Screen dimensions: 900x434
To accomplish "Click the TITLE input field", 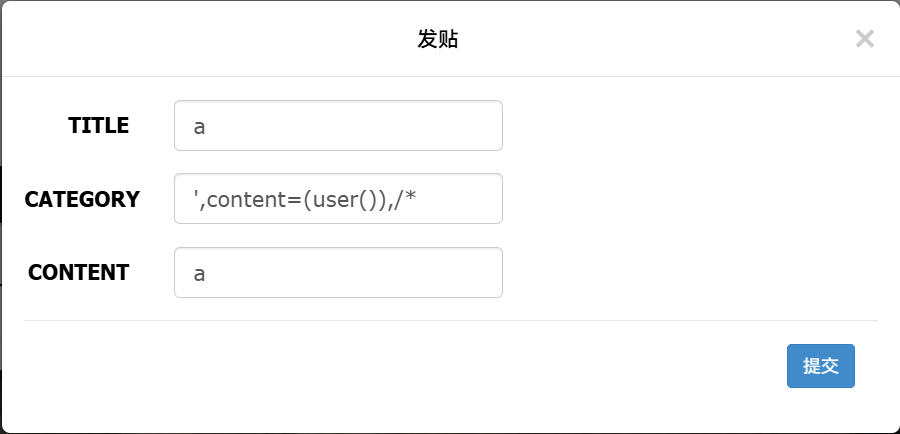I will [338, 126].
